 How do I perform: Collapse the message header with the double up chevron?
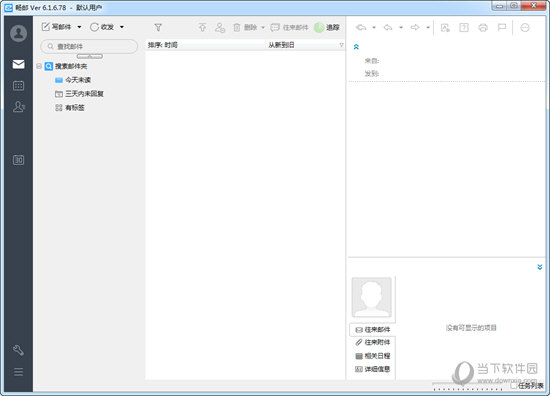coord(356,47)
